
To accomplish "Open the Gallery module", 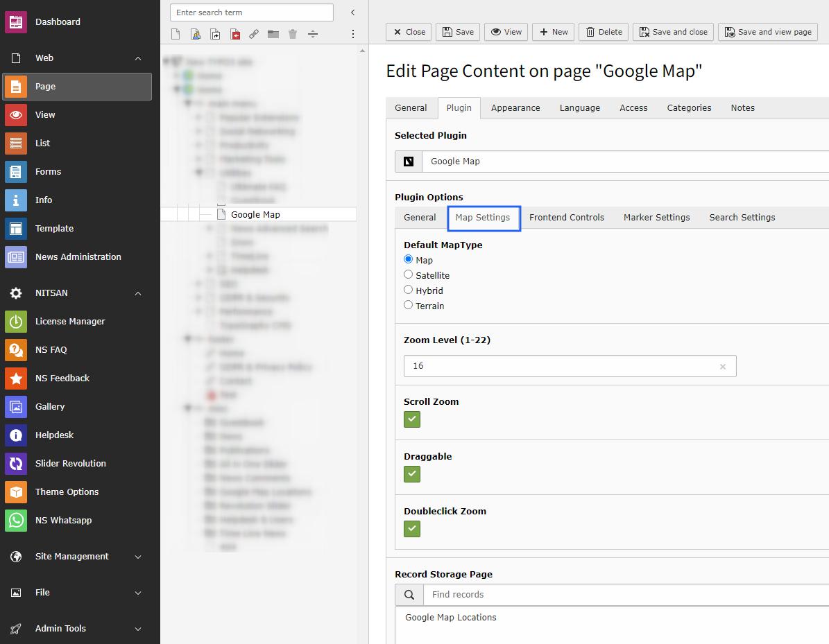I will [77, 407].
